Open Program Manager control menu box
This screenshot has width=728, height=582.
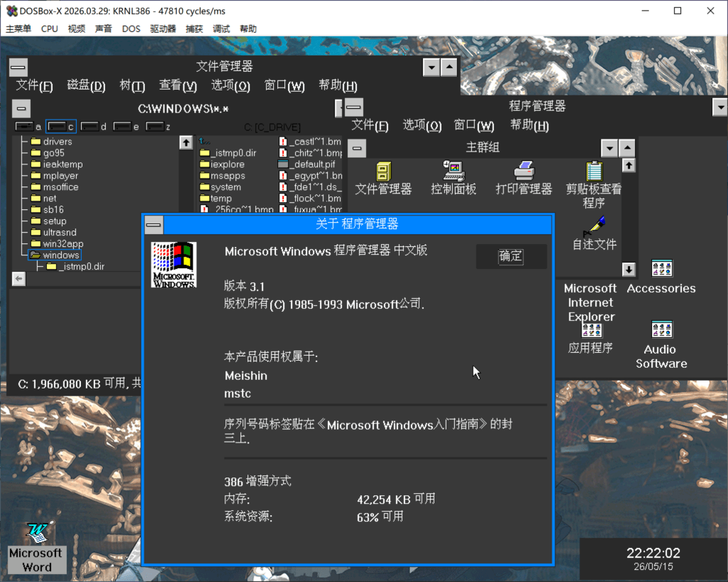(354, 107)
